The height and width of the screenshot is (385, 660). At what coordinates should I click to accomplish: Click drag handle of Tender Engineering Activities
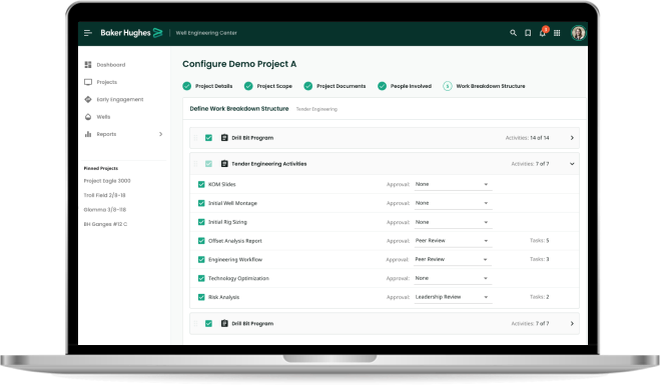pos(196,164)
